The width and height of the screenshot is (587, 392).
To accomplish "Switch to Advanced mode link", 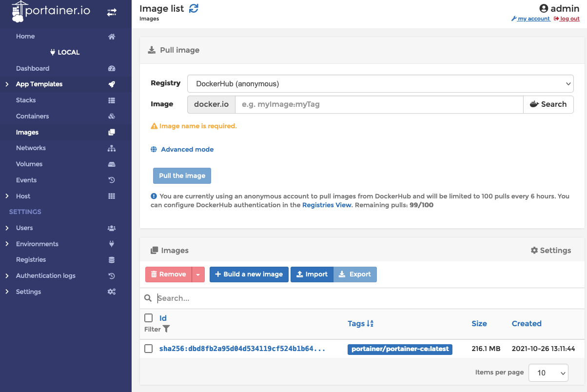I will coord(187,150).
